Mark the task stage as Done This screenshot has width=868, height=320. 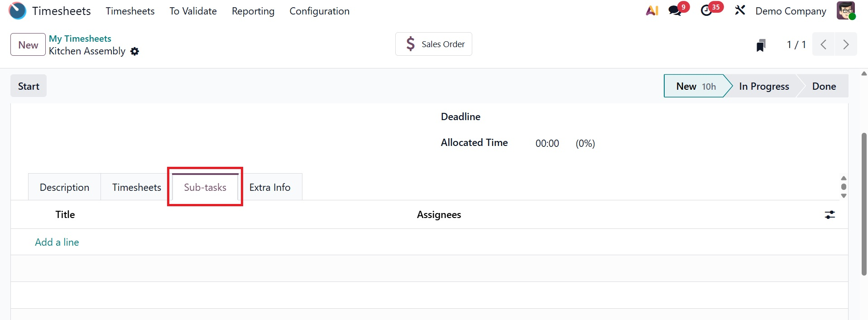824,86
